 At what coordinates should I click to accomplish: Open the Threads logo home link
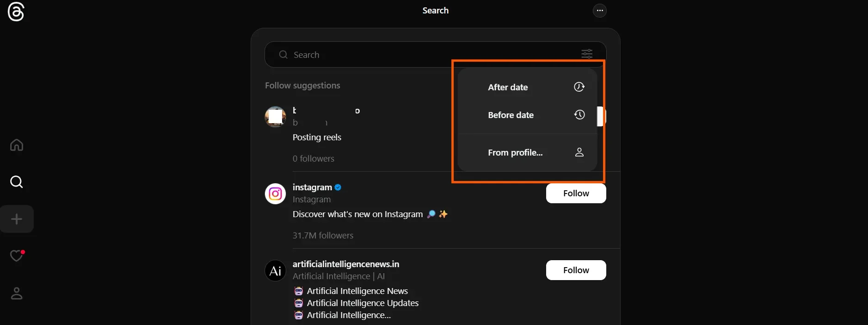point(17,12)
